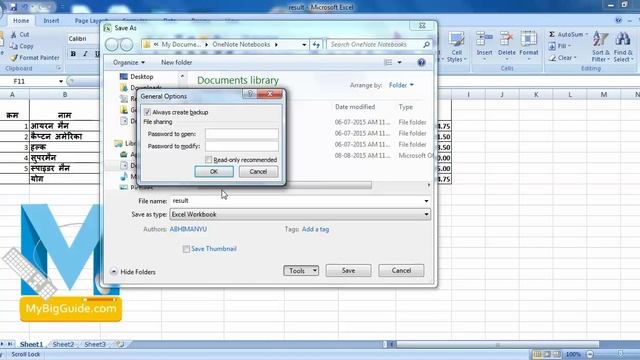Open Find & Select in Excel ribbon

(623, 47)
